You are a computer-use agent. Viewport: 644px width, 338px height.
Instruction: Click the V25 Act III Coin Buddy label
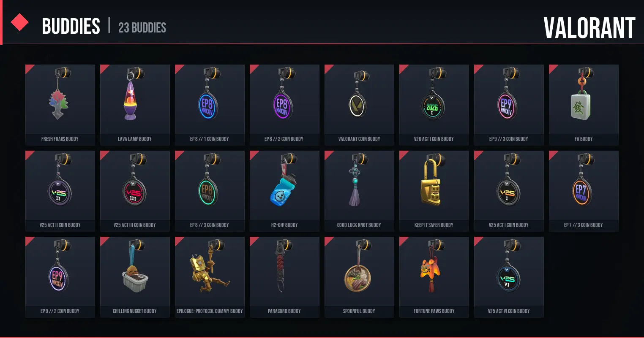(135, 225)
